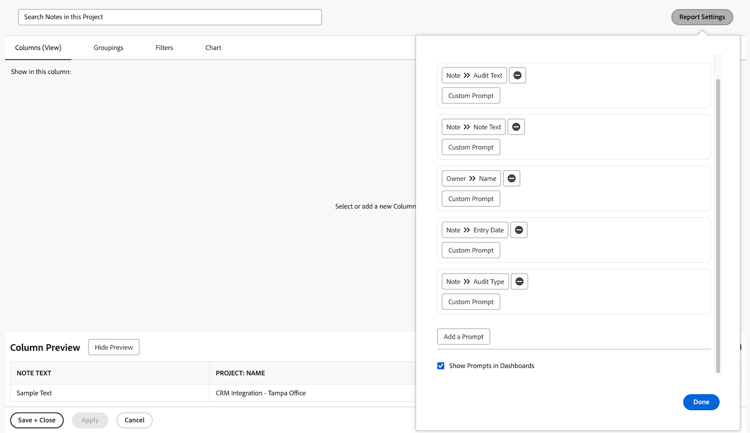Open the Note Entry Date field selector
Image resolution: width=750 pixels, height=433 pixels.
coord(474,230)
